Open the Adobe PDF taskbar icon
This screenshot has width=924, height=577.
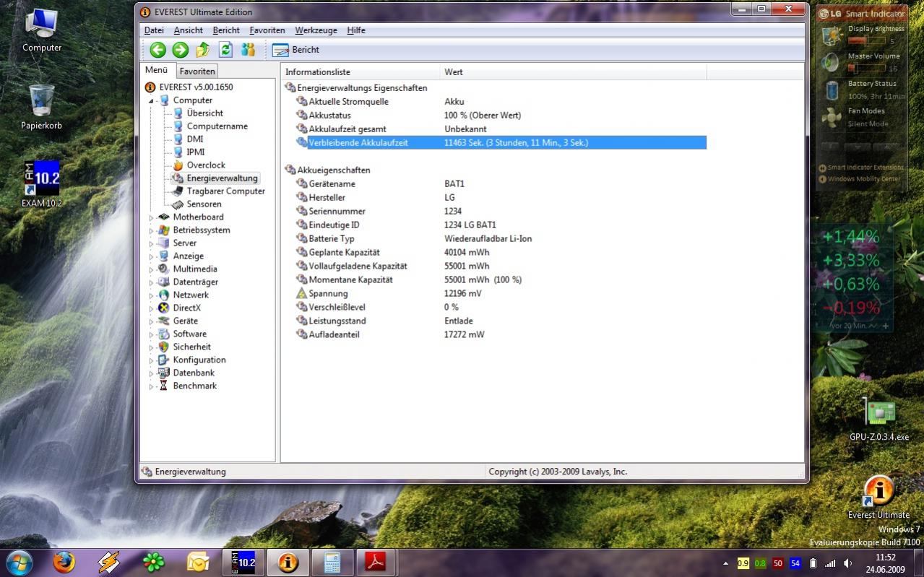click(376, 561)
